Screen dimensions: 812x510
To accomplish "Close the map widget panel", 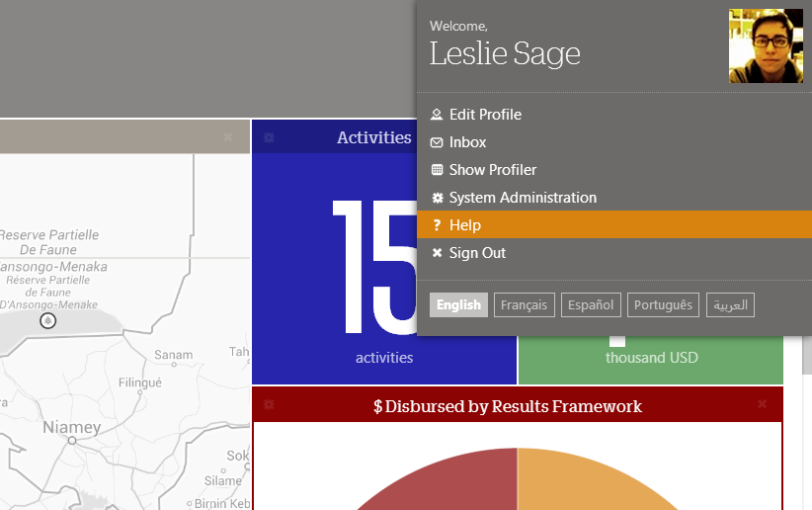I will click(x=228, y=137).
